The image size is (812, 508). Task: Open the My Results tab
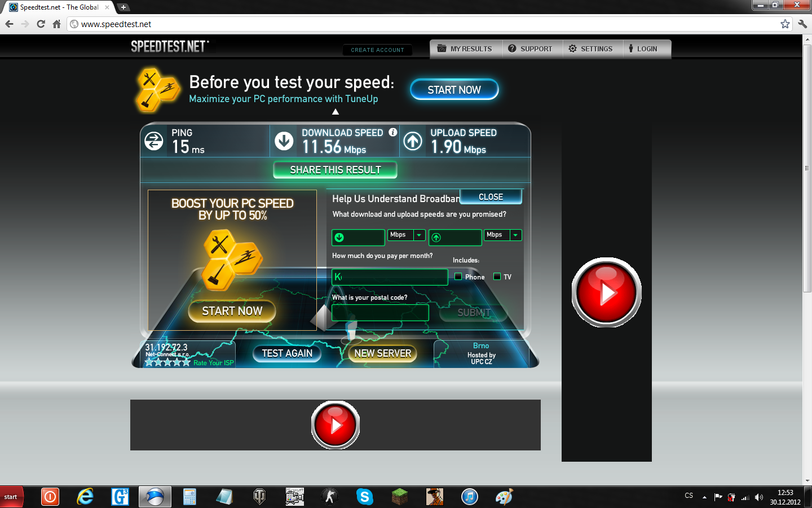tap(465, 49)
